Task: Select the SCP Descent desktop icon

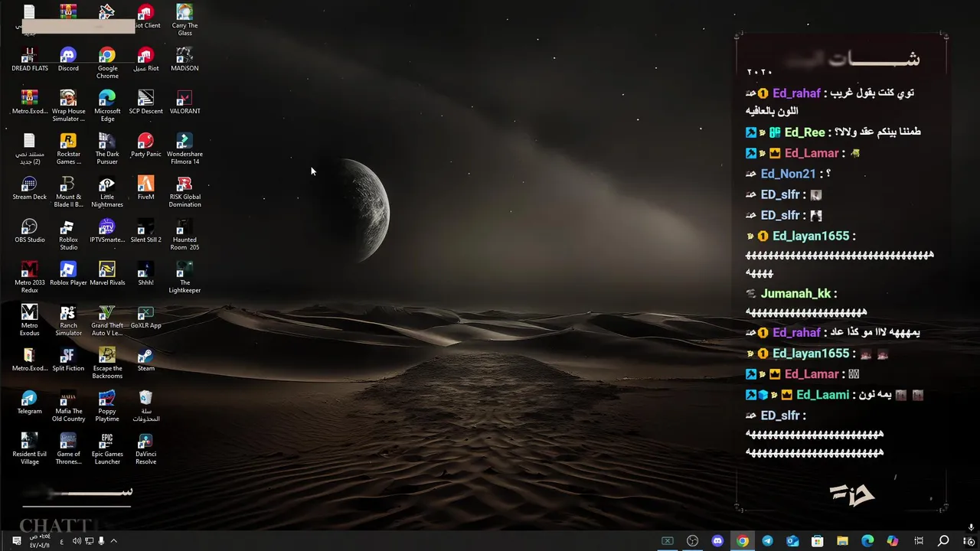Action: tap(145, 103)
